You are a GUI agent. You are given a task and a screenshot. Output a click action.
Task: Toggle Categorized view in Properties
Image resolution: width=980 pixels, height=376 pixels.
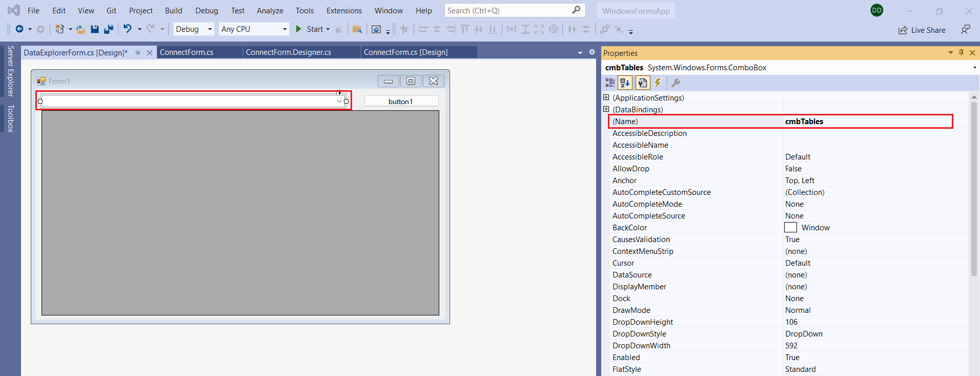[610, 83]
